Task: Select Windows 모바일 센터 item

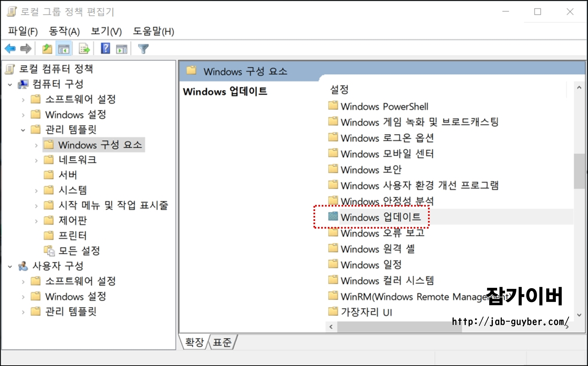Action: (x=387, y=153)
